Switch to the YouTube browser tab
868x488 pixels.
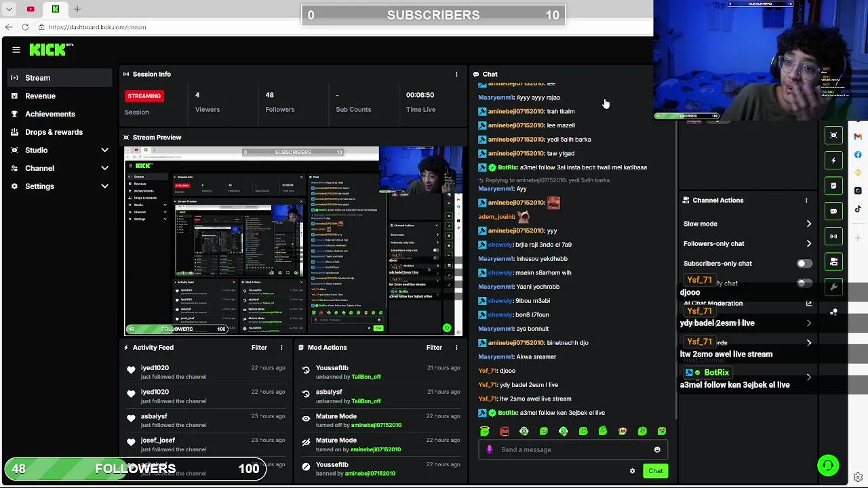tap(31, 9)
